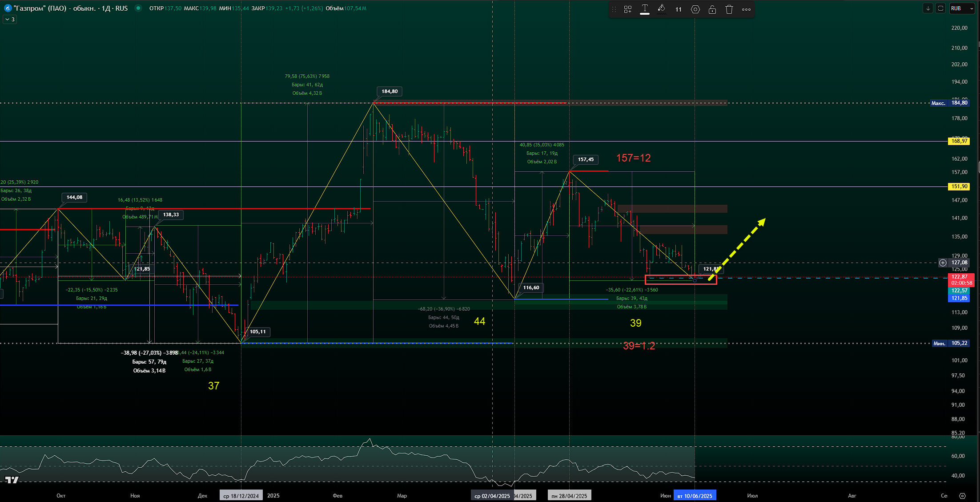Viewport: 980px width, 502px height.
Task: Open chart settings gear at bottom-right
Action: pyautogui.click(x=963, y=496)
